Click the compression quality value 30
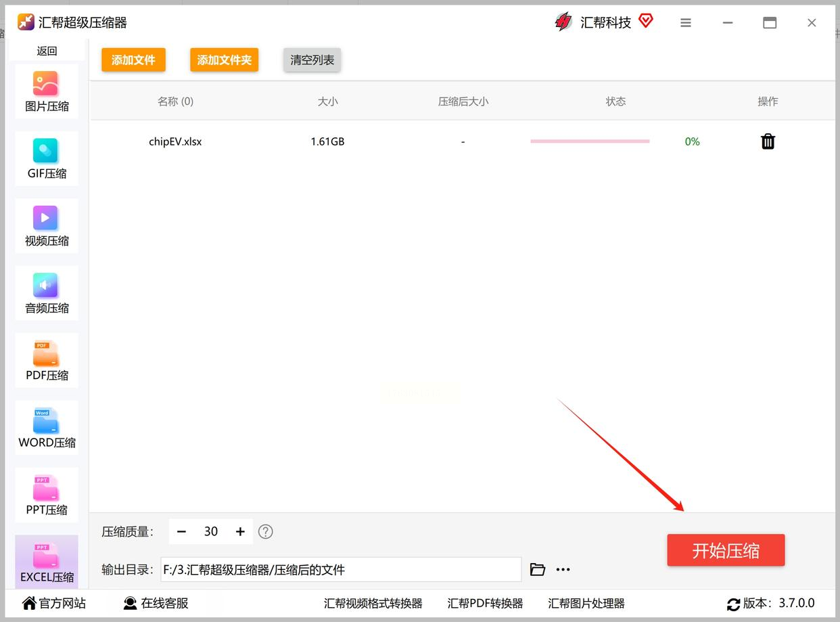Screen dimensions: 840x622 coord(211,531)
